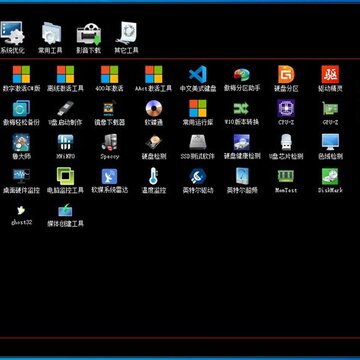Launch the 数字激活C#版 activation tool
The width and height of the screenshot is (360, 360).
(21, 79)
